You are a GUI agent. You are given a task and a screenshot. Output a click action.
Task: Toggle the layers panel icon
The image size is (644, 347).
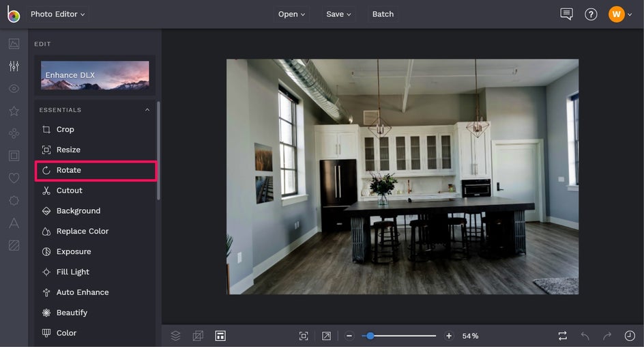[175, 336]
